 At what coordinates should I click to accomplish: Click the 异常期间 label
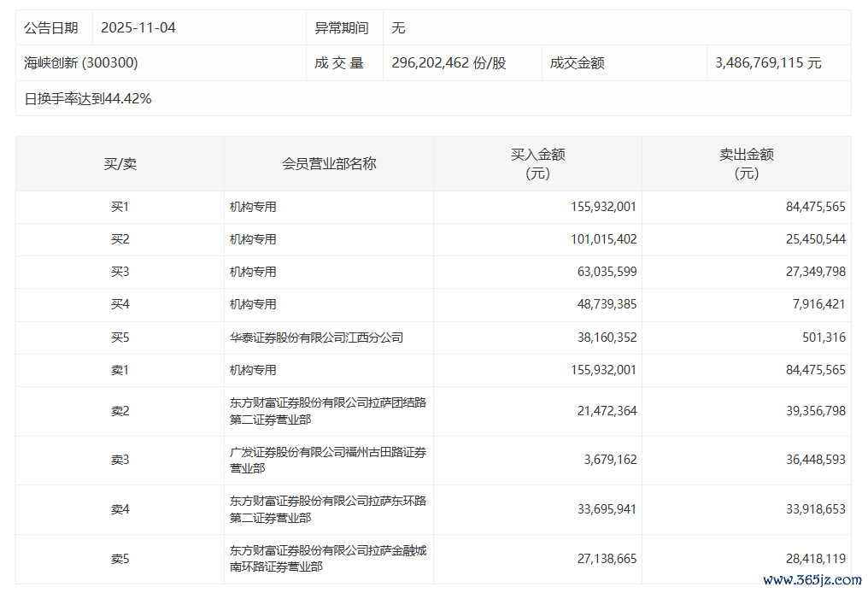click(342, 27)
